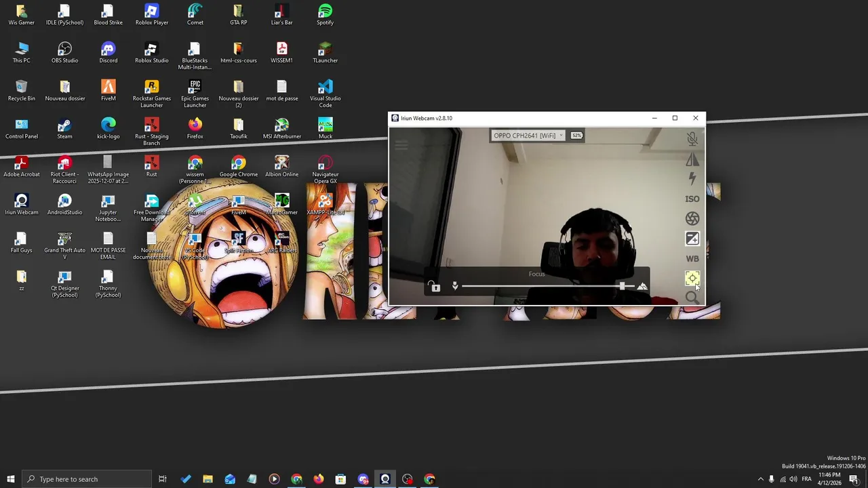The image size is (868, 488).
Task: Open Task View on the taskbar
Action: pos(163,479)
